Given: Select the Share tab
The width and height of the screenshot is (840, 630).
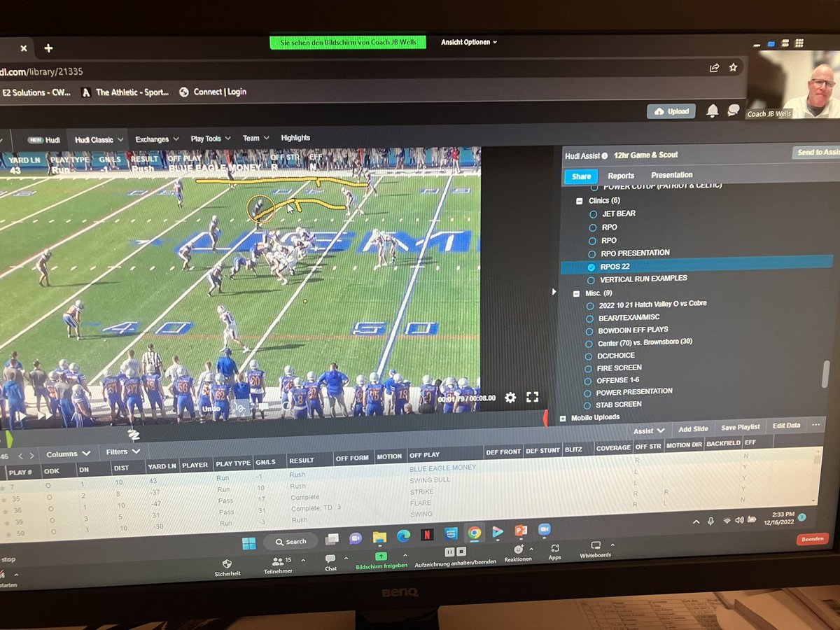Looking at the screenshot, I should click(581, 176).
